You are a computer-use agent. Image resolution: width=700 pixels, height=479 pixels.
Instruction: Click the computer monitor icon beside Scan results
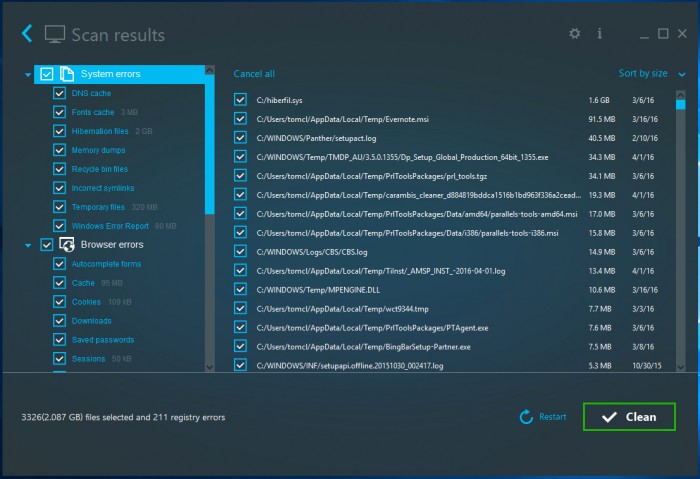click(55, 34)
